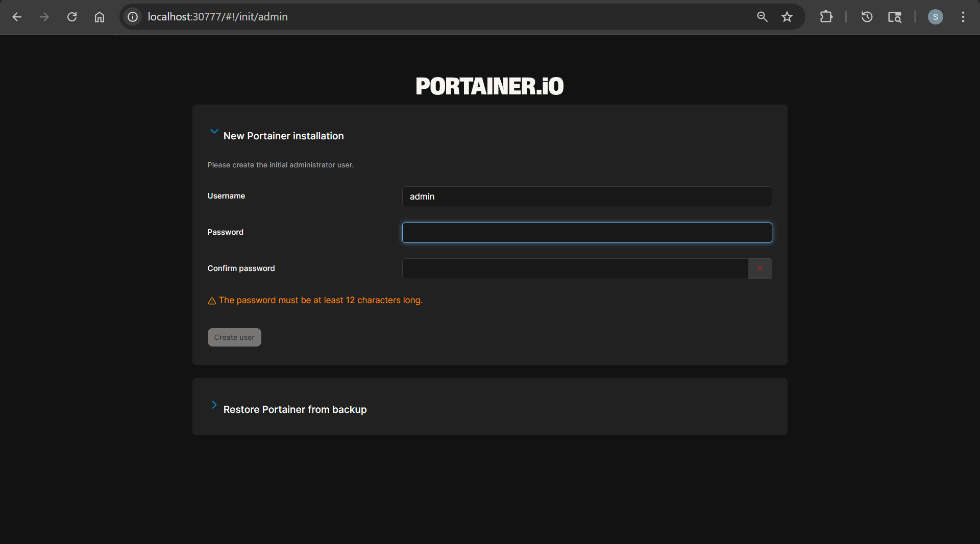Open the profile avatar S
Image resolution: width=980 pixels, height=544 pixels.
tap(936, 17)
